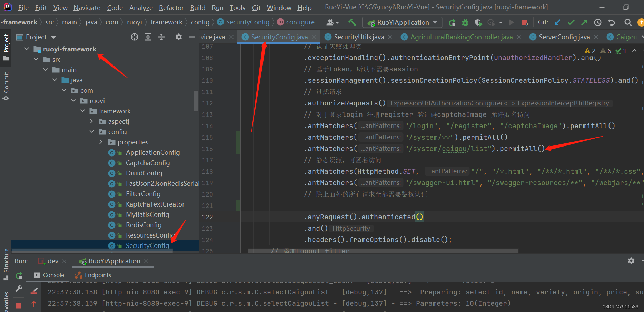Click the Project tool window side button
644x312 pixels.
point(6,47)
